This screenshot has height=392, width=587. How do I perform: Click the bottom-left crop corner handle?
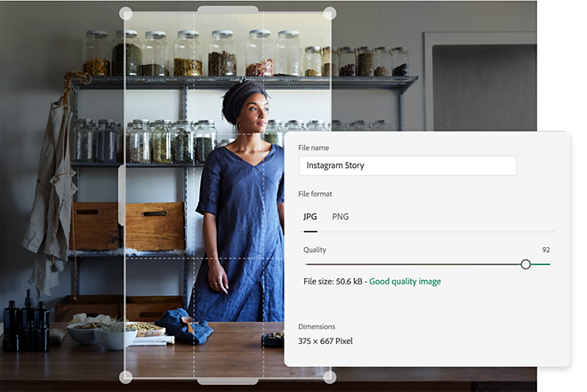pyautogui.click(x=125, y=377)
